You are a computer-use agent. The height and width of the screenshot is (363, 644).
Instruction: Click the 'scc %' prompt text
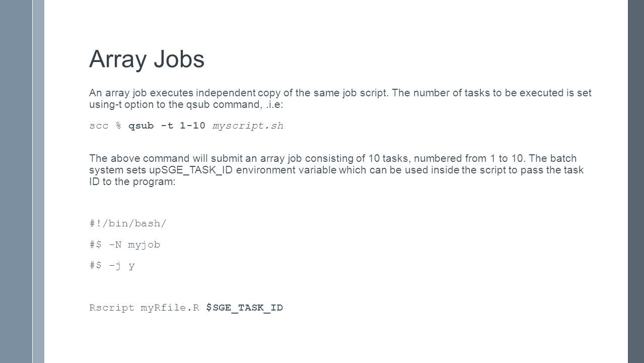coord(105,126)
